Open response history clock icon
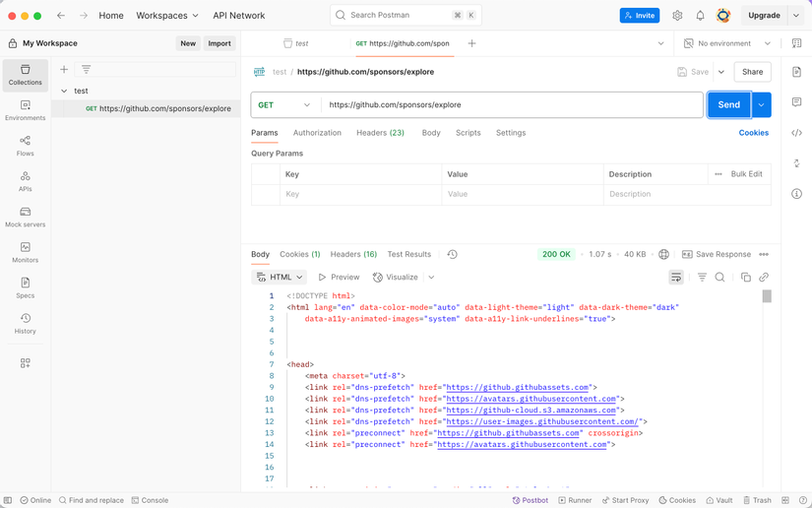 pyautogui.click(x=452, y=254)
